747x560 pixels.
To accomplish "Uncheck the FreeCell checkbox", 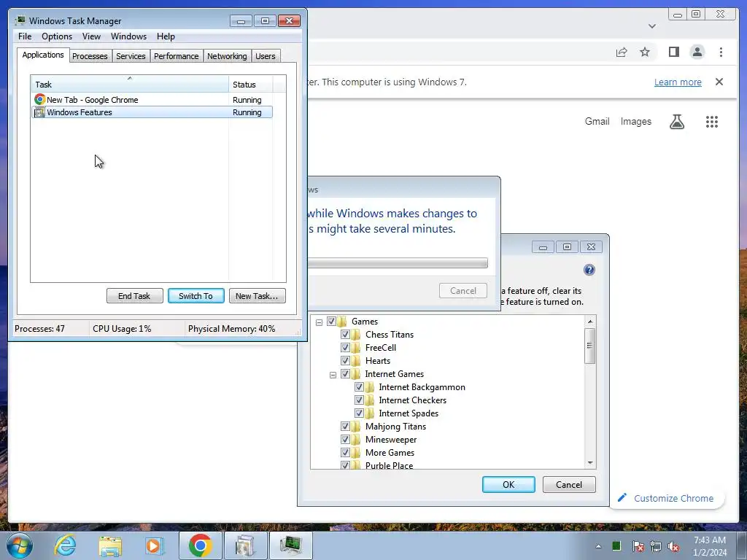I will pos(345,348).
